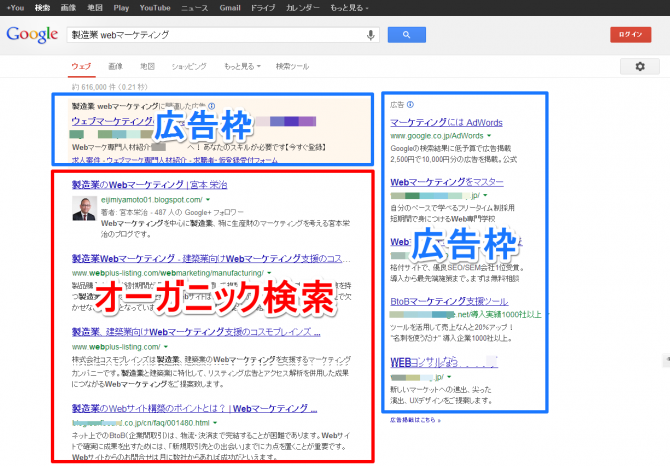Open result 製造業Webマーケティング - 建築業向け
This screenshot has height=466, width=670.
tap(211, 258)
